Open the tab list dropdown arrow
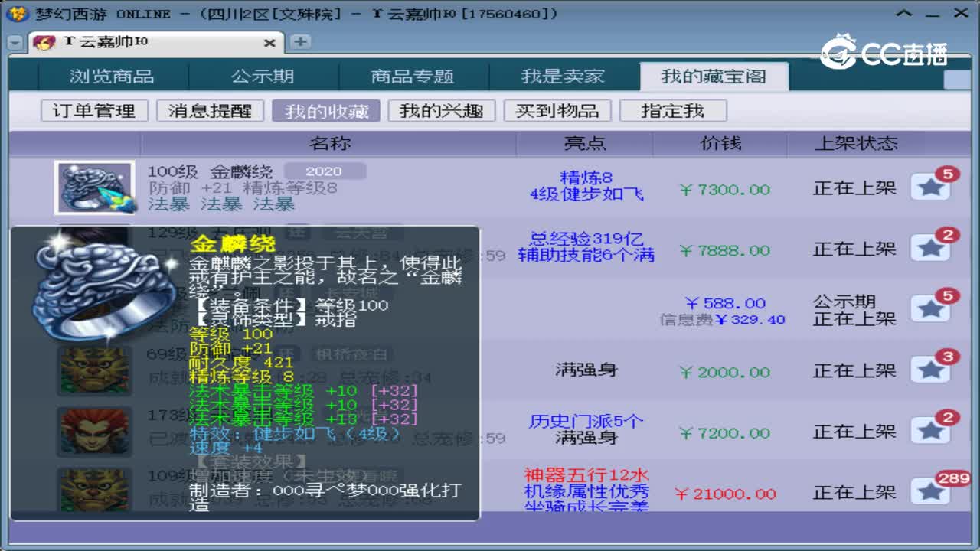The image size is (980, 551). click(15, 44)
